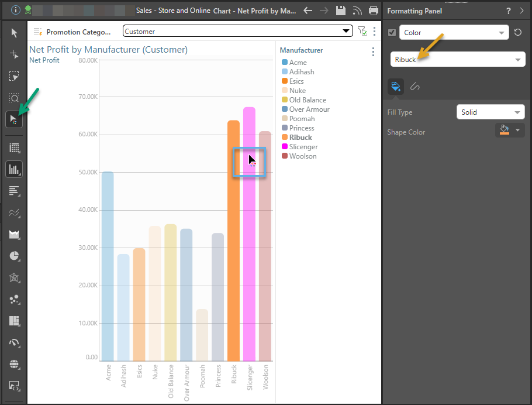Click the back arrow navigation icon

click(x=308, y=11)
